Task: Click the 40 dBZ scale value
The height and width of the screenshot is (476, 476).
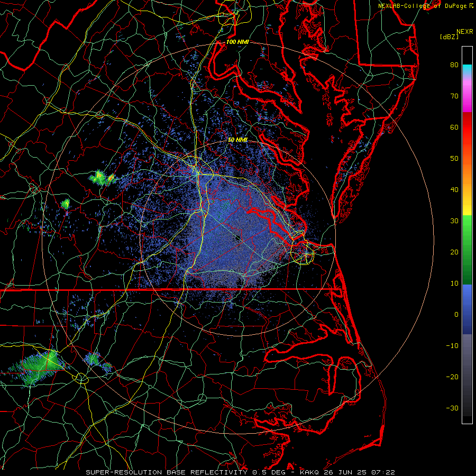Action: click(454, 190)
